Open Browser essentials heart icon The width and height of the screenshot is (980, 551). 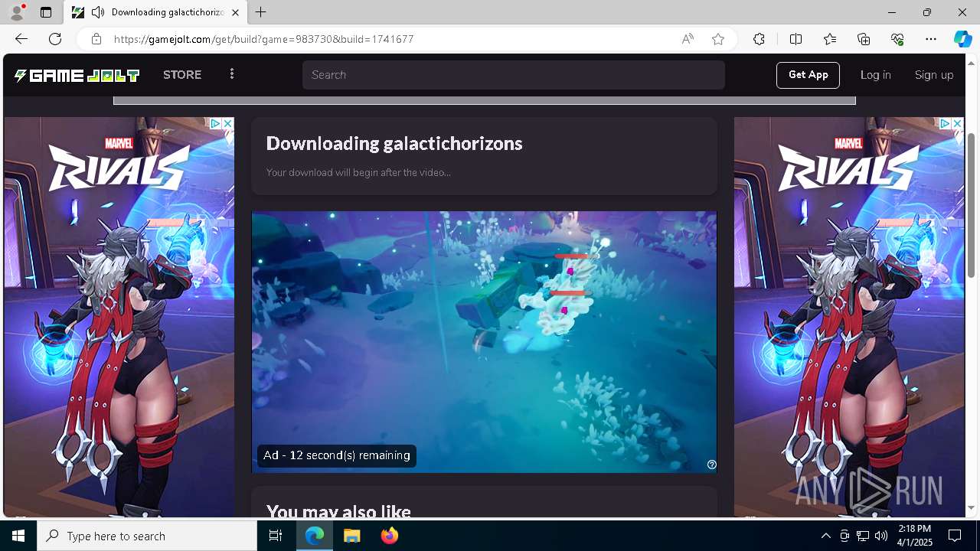pos(897,39)
